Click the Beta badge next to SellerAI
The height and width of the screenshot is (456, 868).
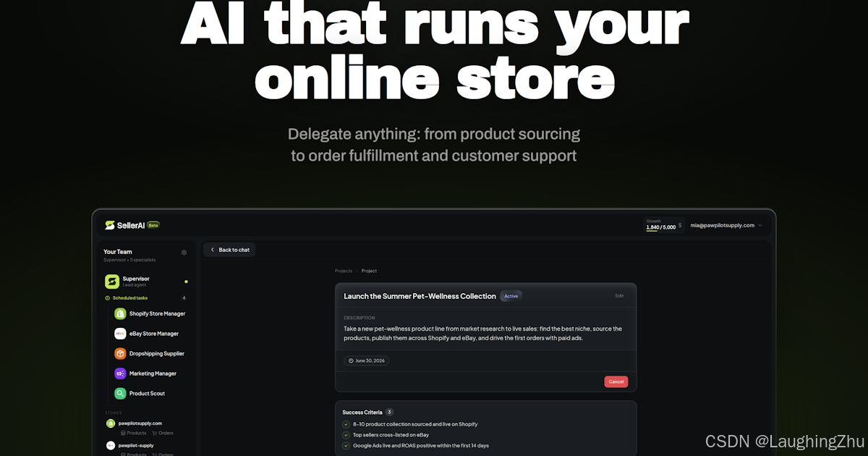tap(153, 225)
